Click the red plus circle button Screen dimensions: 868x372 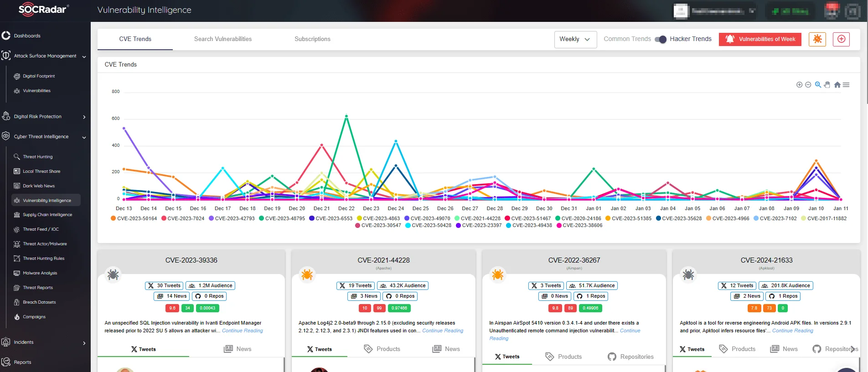pyautogui.click(x=841, y=39)
